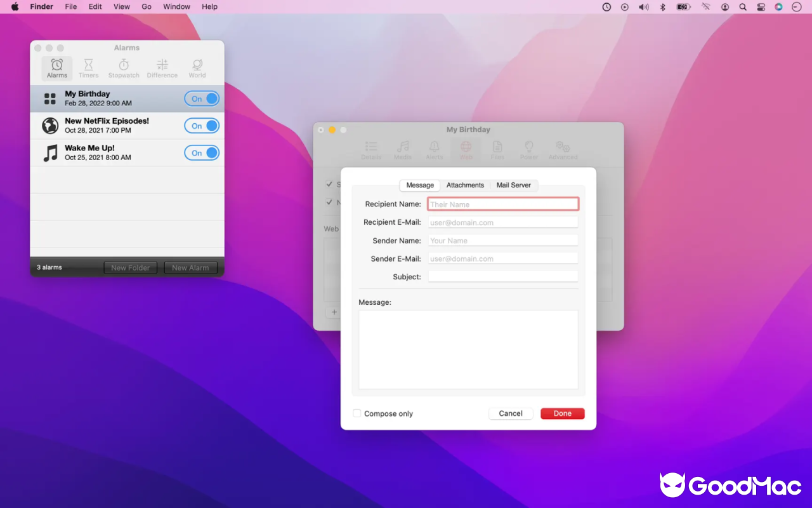Switch to the Difference tool
The height and width of the screenshot is (508, 812).
162,68
